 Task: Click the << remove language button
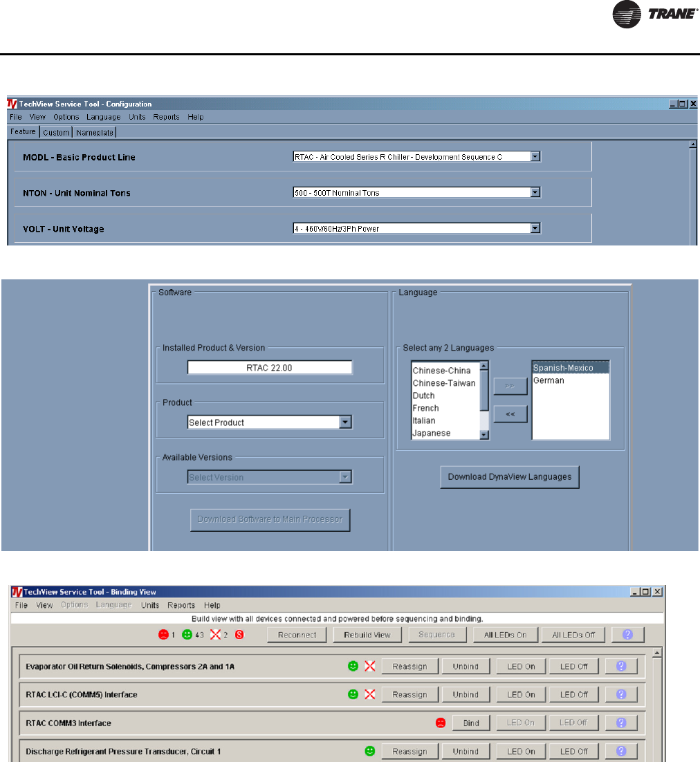point(510,414)
